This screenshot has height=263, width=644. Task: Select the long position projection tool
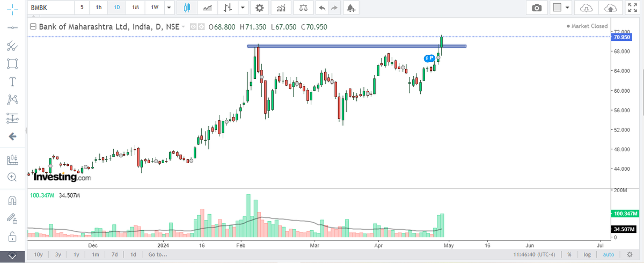pos(12,118)
